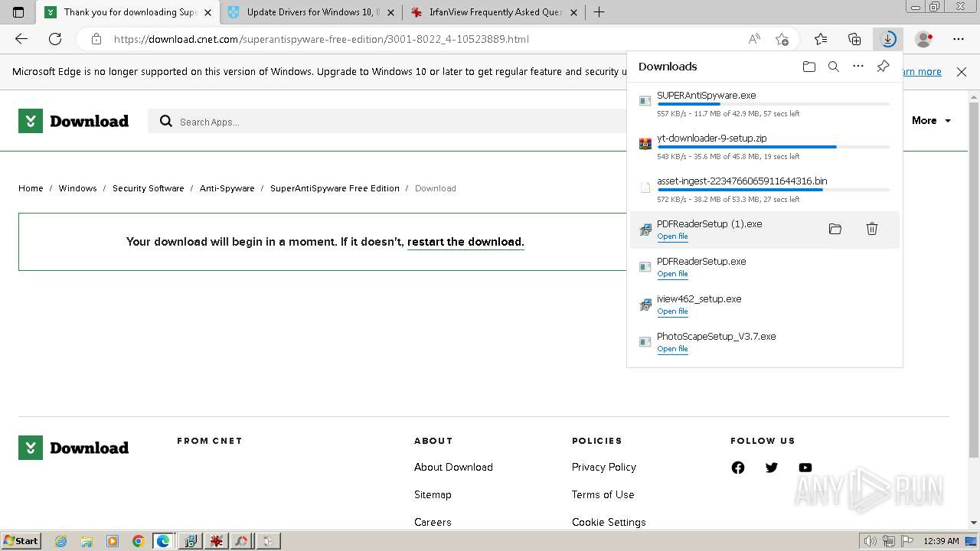View site information lock icon

pos(96,39)
